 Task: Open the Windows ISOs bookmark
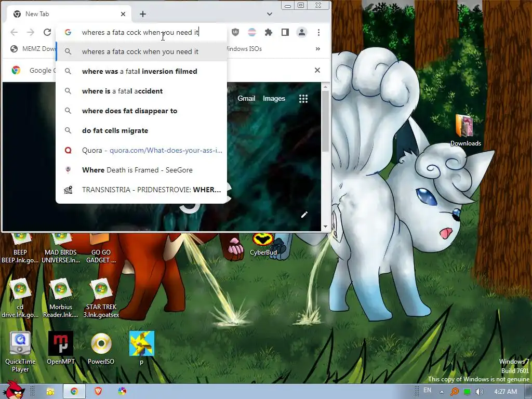[244, 49]
